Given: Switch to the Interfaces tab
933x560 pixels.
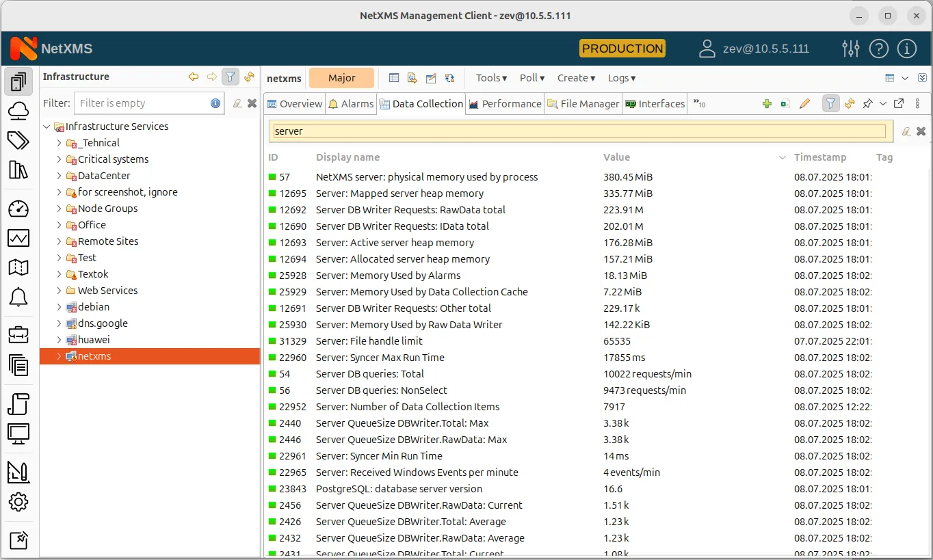Looking at the screenshot, I should coord(655,103).
